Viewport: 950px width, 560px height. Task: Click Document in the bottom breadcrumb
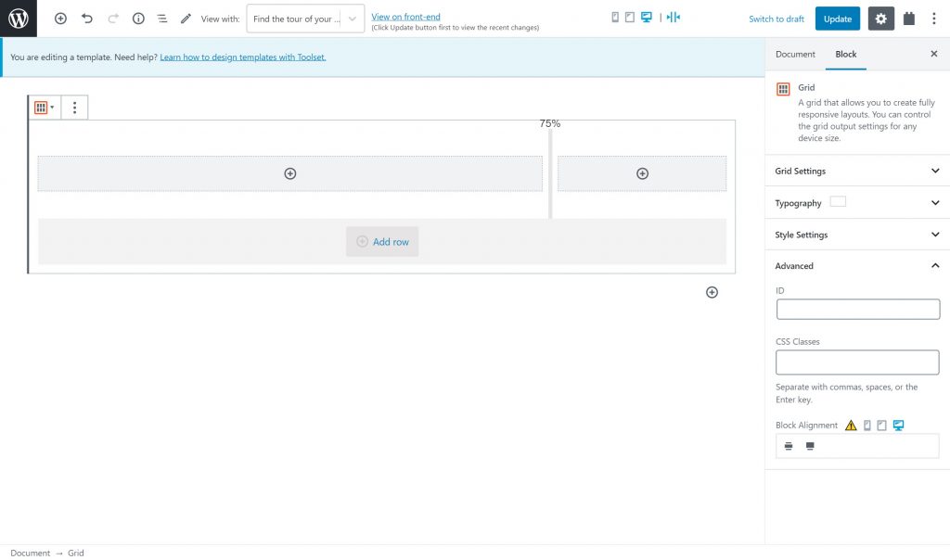pyautogui.click(x=31, y=553)
